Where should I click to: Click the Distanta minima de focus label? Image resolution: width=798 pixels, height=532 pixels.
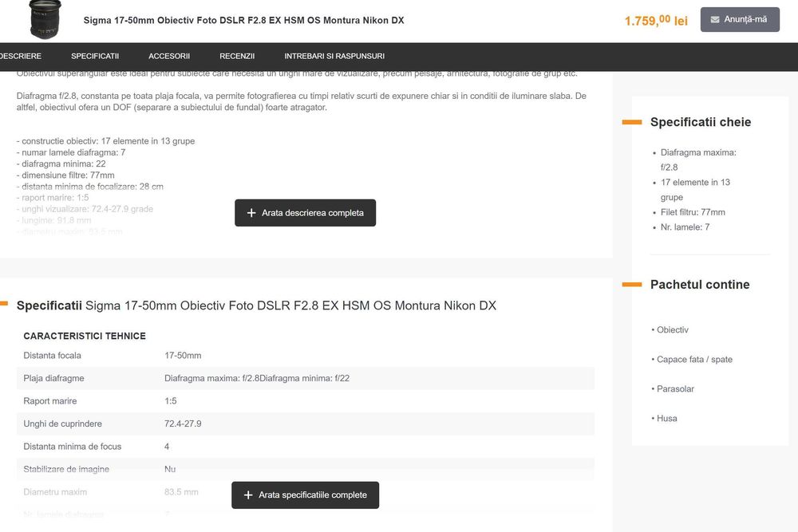point(73,447)
